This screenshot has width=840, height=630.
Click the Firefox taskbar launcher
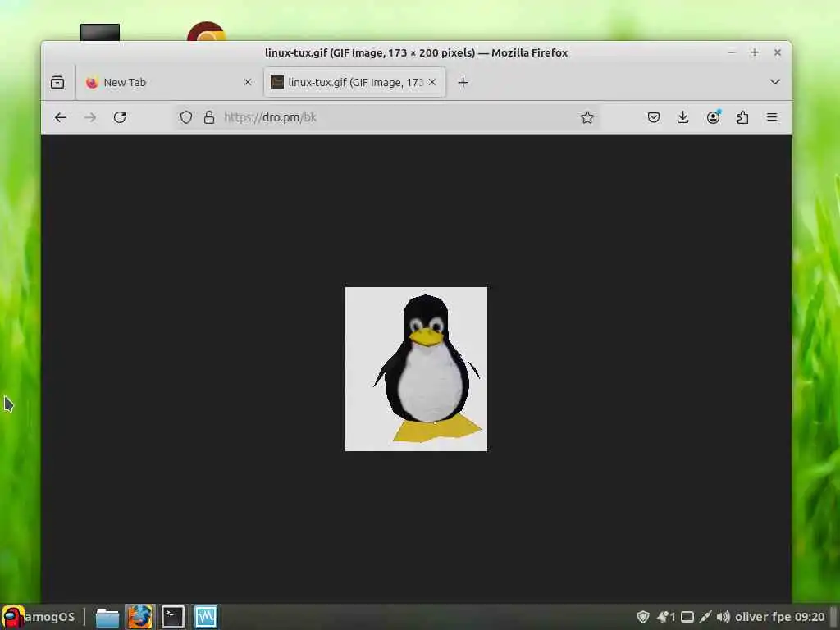[x=139, y=617]
